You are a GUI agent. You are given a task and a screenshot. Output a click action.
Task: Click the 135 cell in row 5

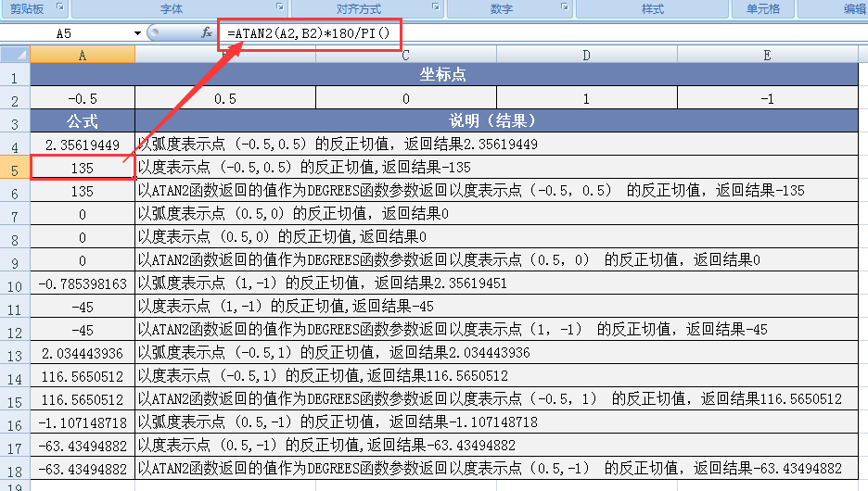(83, 168)
